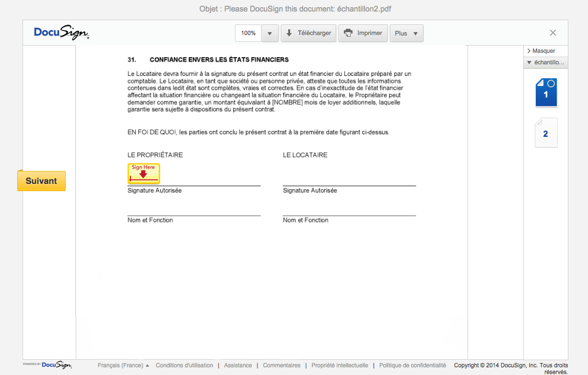This screenshot has width=588, height=375.
Task: Click the Powered by DocuSign footer logo
Action: coord(47,365)
